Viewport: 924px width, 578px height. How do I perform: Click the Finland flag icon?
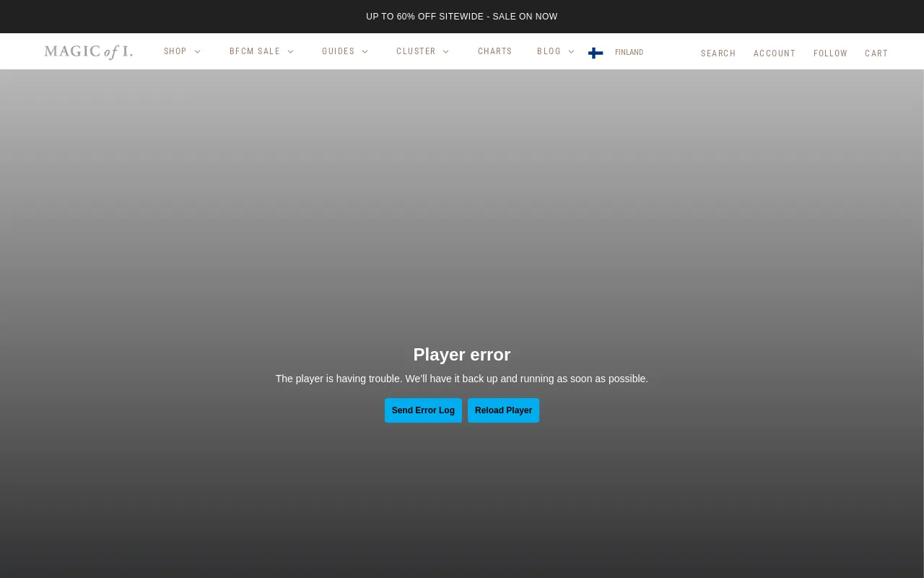click(x=596, y=53)
